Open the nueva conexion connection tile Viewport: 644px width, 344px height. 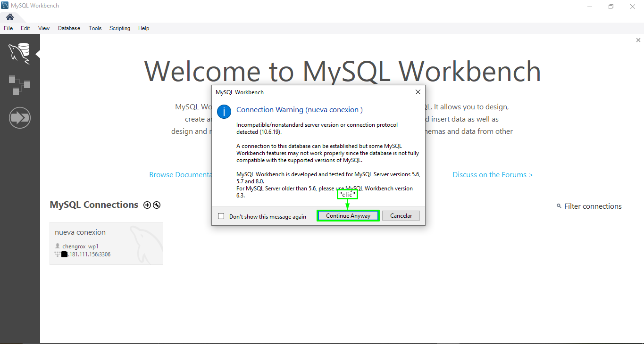[106, 243]
